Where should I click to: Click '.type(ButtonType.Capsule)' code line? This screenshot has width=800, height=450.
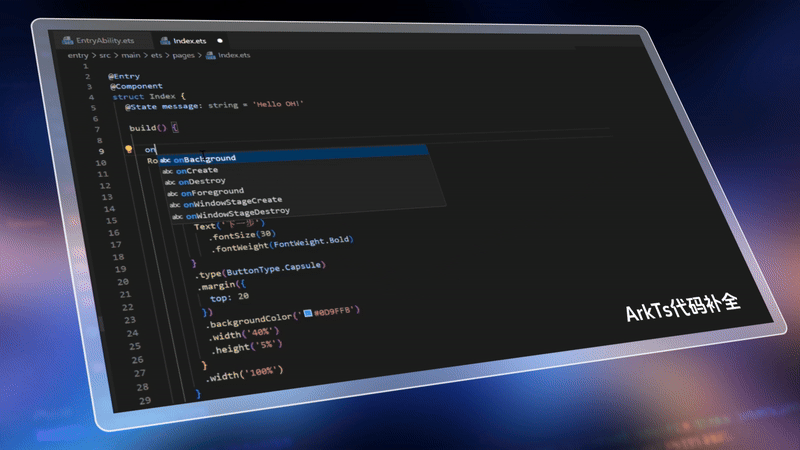(x=260, y=270)
